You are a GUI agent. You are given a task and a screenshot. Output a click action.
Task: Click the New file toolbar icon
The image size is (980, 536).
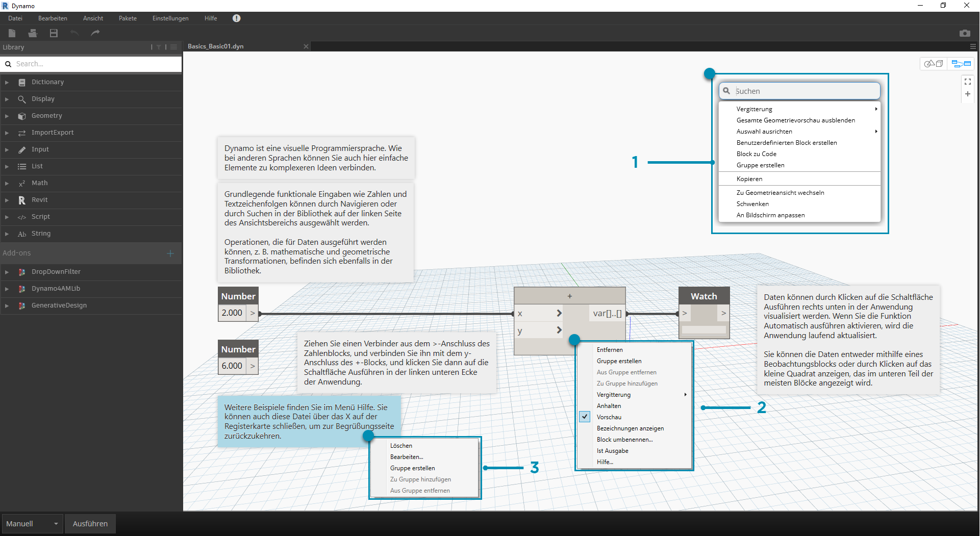[x=12, y=33]
